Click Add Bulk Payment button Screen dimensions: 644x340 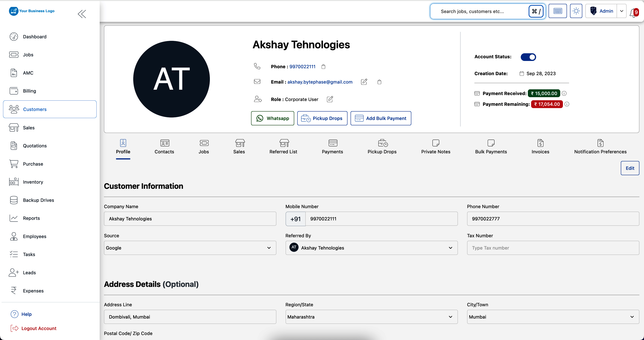point(381,118)
